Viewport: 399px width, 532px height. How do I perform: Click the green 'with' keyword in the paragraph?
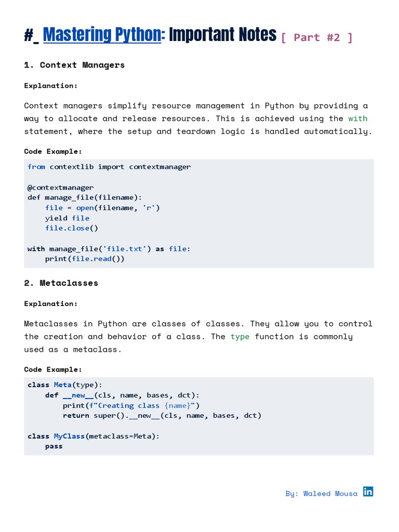[x=357, y=118]
